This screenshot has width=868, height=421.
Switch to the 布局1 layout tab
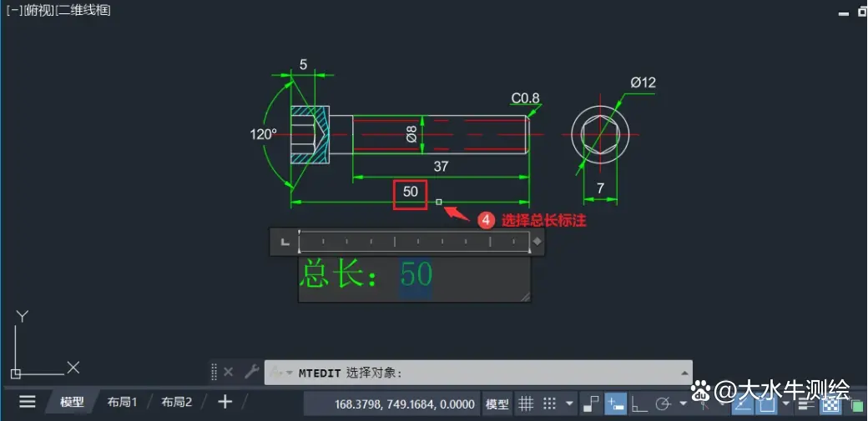(x=122, y=403)
